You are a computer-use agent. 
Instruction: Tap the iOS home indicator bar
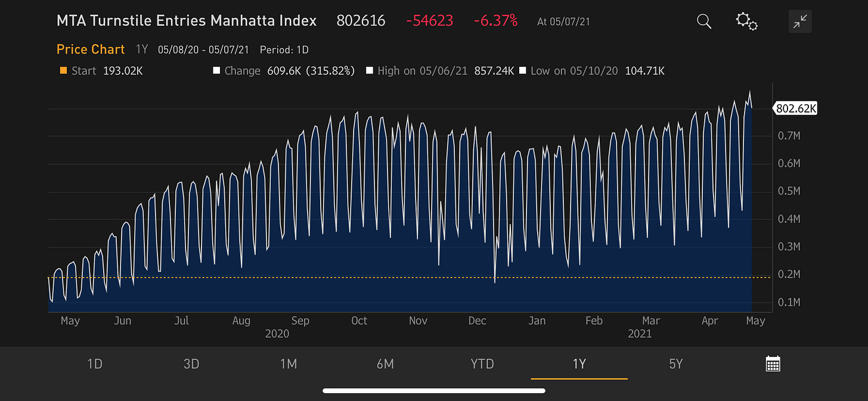(434, 391)
